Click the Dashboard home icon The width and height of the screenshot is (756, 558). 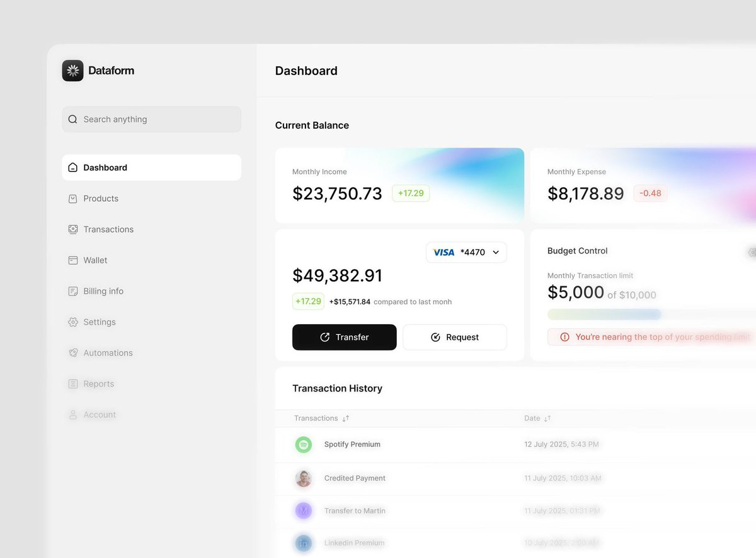[x=72, y=168]
